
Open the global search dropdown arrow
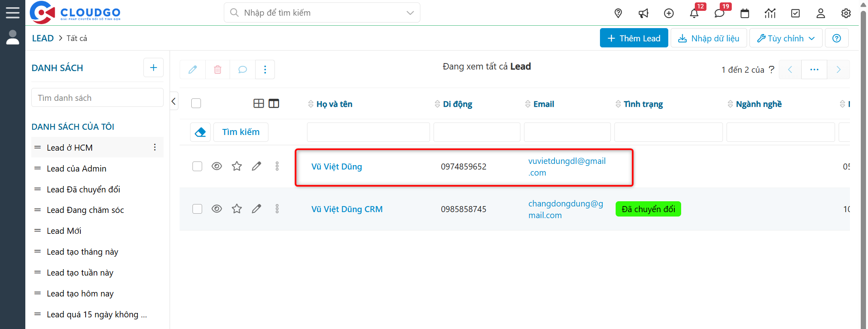[x=410, y=13]
